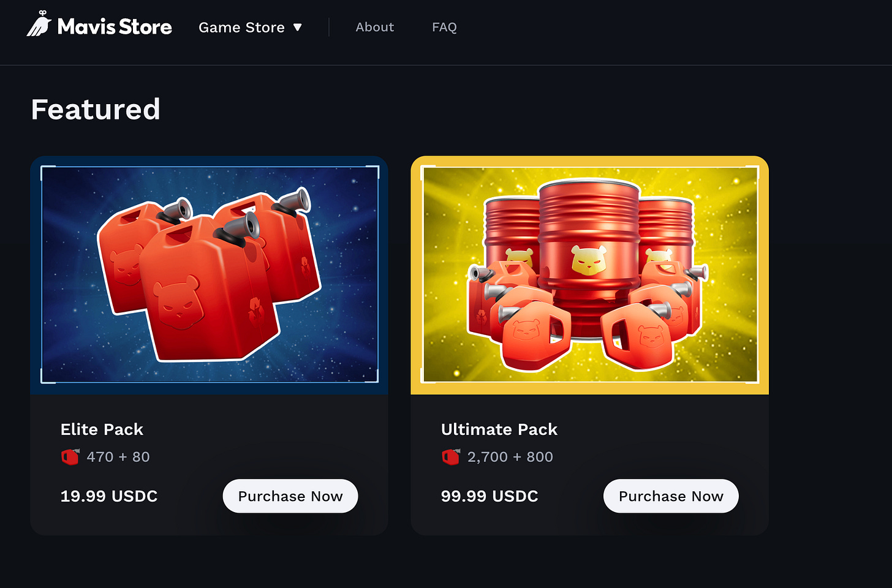Open the Elite Pack jerry cans image
Viewport: 892px width, 588px height.
point(210,274)
